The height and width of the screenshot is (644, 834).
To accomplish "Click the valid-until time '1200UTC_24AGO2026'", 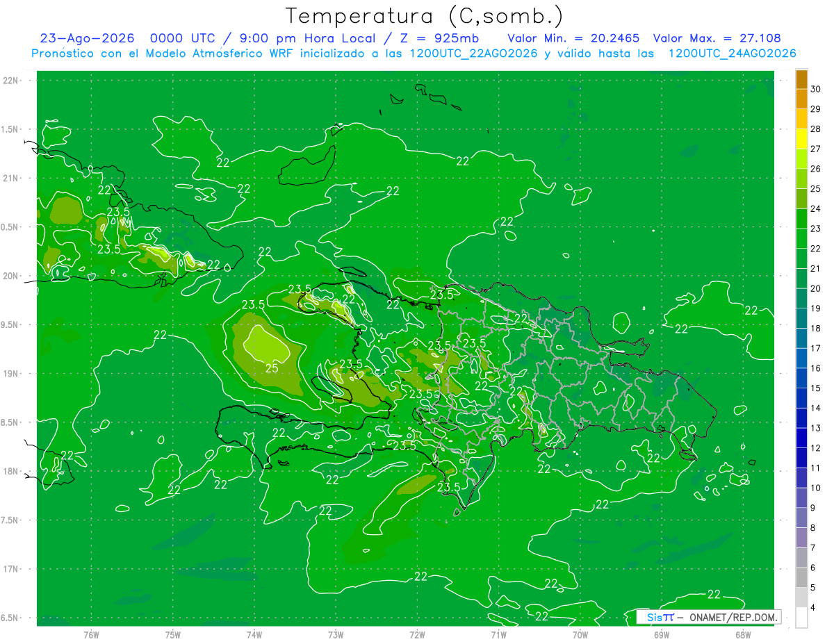I will click(x=732, y=53).
